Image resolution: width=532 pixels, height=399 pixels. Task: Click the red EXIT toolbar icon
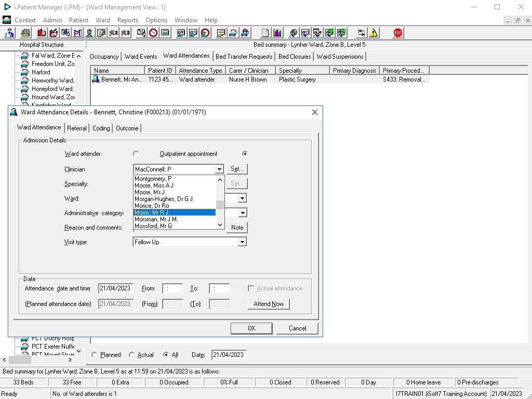(398, 33)
